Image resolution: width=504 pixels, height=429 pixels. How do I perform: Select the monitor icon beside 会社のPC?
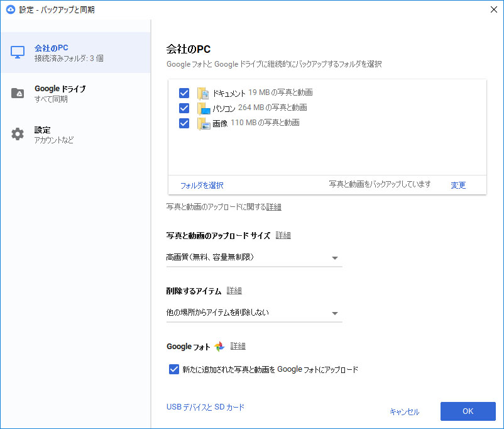click(17, 51)
